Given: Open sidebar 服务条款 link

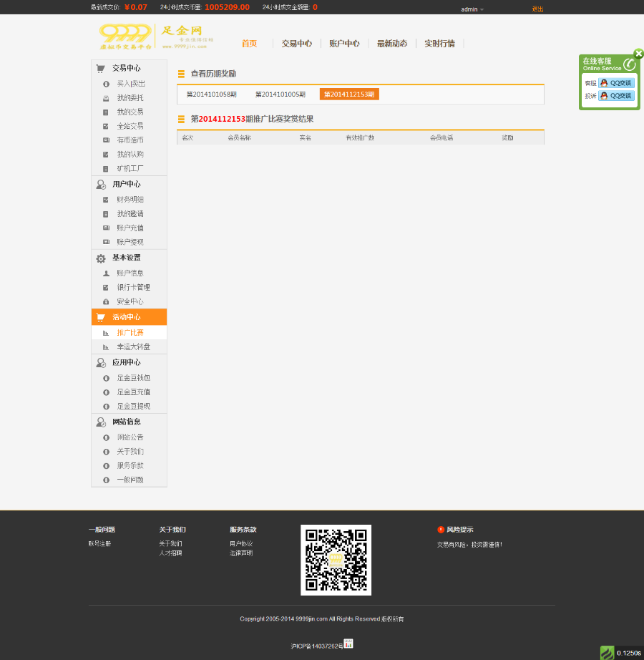Looking at the screenshot, I should tap(130, 465).
